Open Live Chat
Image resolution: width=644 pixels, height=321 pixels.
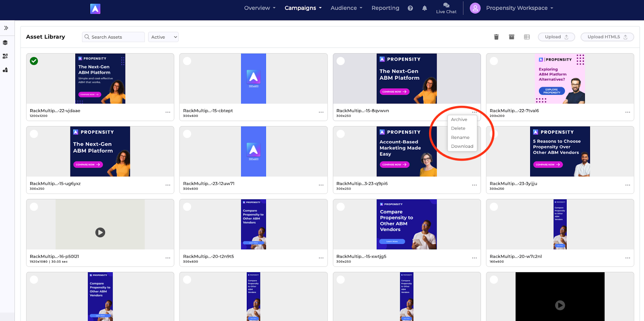coord(446,8)
